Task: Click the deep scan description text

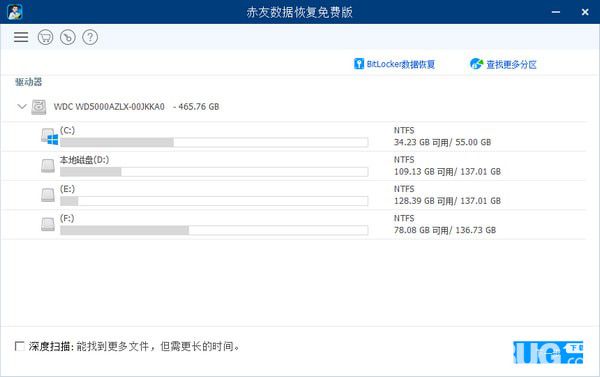Action: (x=158, y=346)
